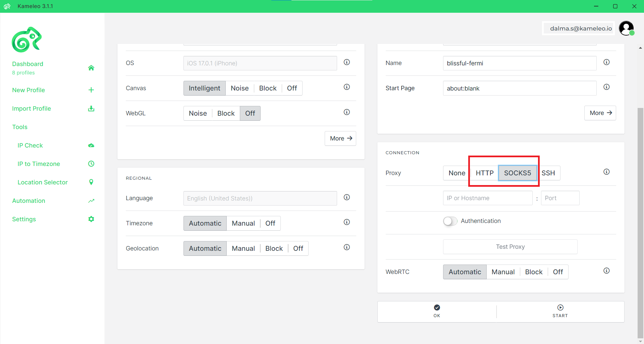Set WebGL to Noise
This screenshot has width=644, height=344.
[x=198, y=113]
